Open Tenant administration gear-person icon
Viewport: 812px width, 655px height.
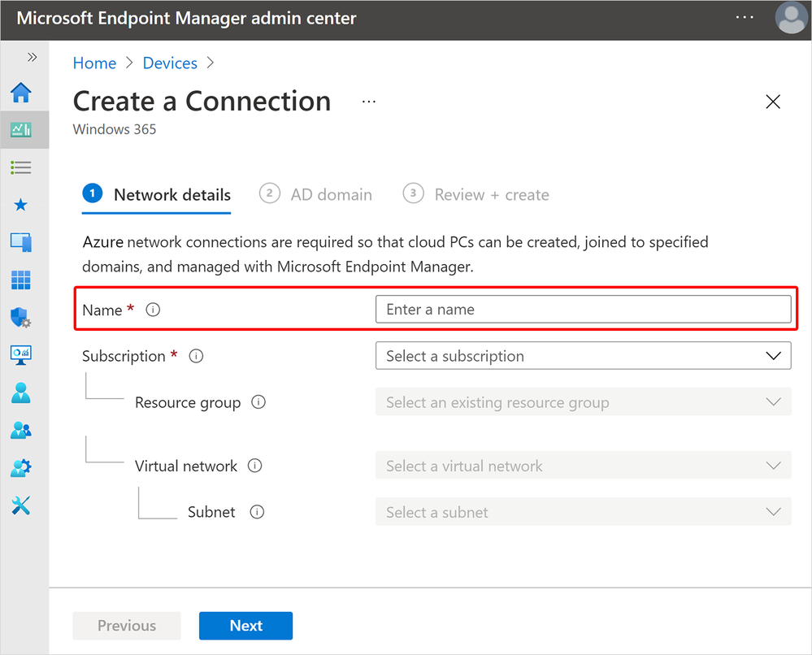coord(20,468)
